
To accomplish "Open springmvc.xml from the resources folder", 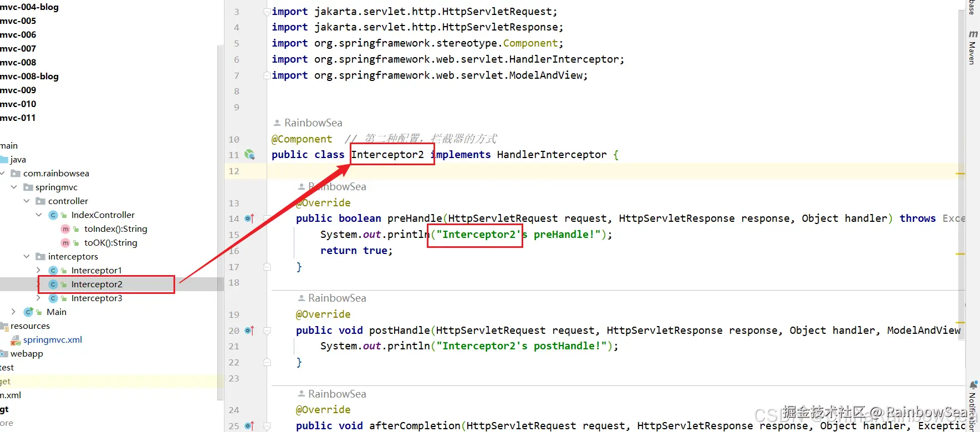I will 53,340.
